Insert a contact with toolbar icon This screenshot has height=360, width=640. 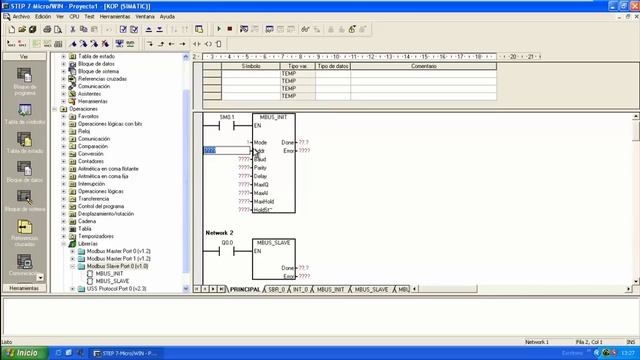(x=197, y=44)
